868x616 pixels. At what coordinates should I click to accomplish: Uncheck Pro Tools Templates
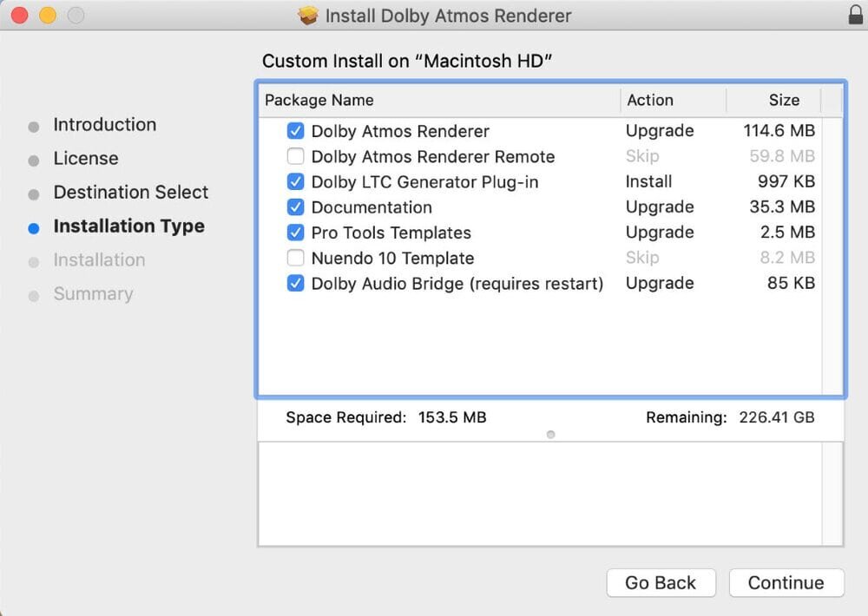coord(295,233)
